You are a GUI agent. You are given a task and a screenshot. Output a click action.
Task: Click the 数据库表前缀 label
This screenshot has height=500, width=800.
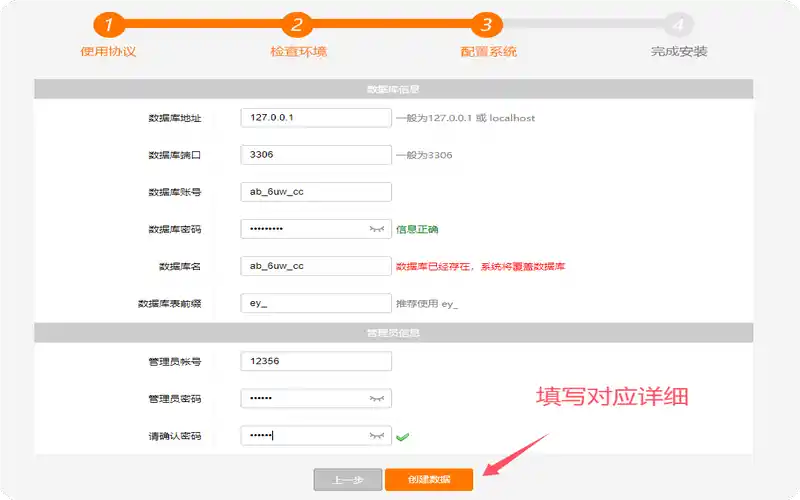(169, 304)
